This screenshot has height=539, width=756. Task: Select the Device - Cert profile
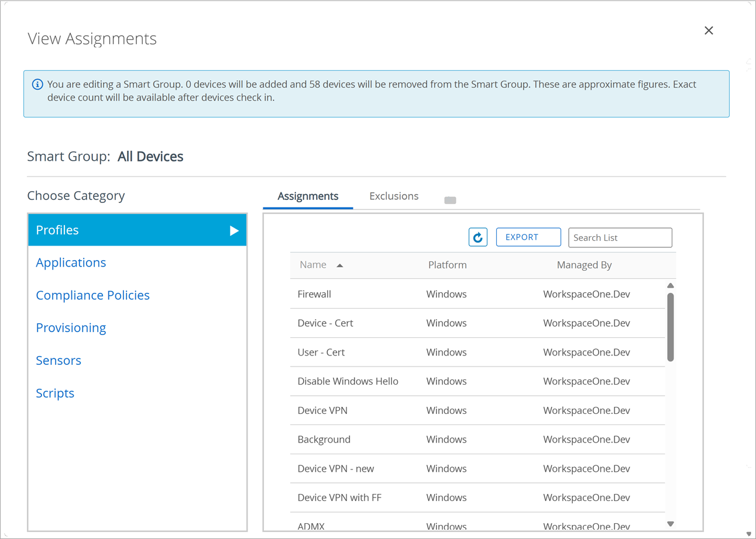(325, 323)
